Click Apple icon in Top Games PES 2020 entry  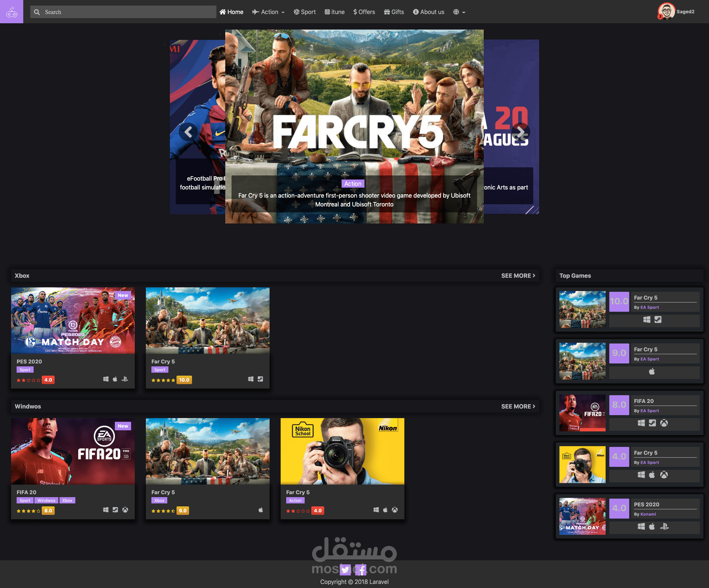point(652,526)
